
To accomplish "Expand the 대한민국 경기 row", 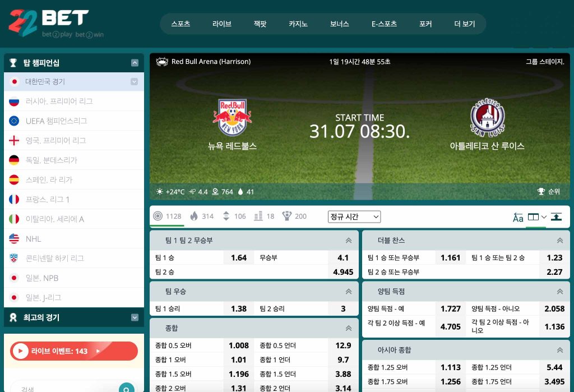I will [x=135, y=81].
